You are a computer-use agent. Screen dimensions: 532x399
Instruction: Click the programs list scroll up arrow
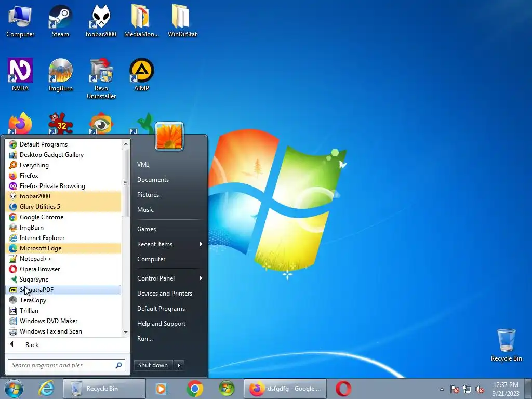tap(126, 144)
